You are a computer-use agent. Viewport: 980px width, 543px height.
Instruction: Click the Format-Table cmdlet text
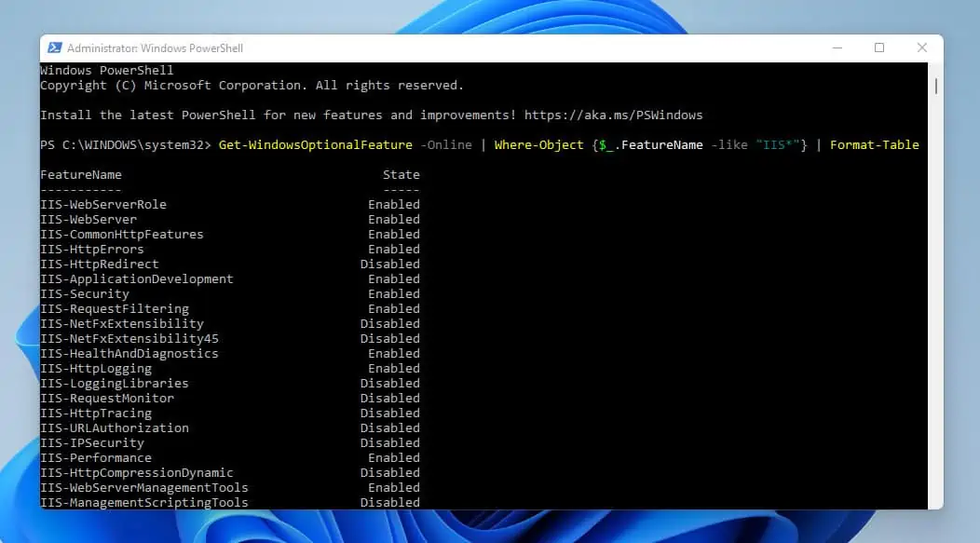875,145
